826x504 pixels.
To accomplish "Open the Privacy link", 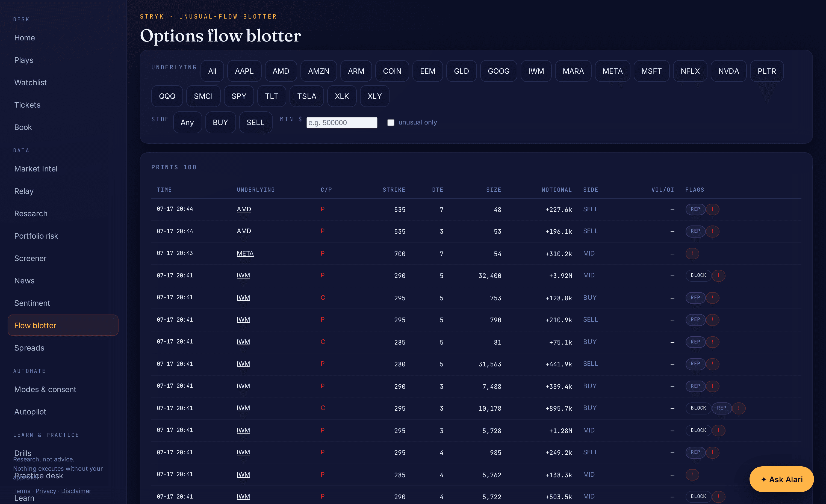I will click(46, 491).
